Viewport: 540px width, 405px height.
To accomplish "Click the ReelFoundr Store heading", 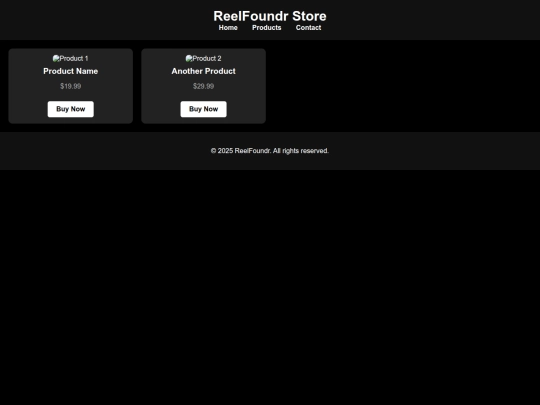I will coord(270,16).
